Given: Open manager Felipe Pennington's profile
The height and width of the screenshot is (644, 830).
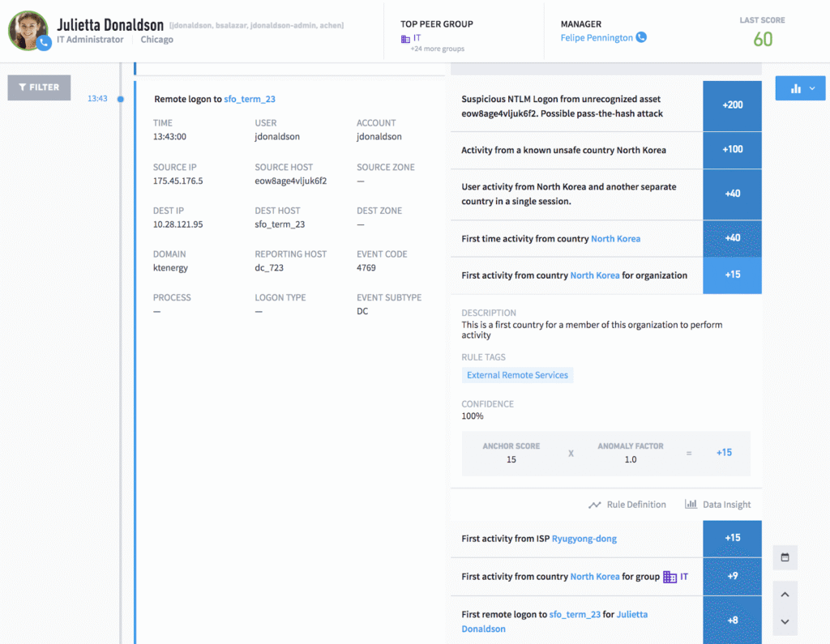Looking at the screenshot, I should [597, 37].
